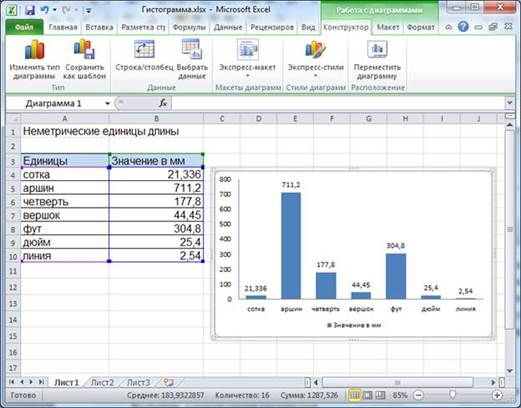
Task: Select cell B5 containing 711,2
Action: coord(156,188)
